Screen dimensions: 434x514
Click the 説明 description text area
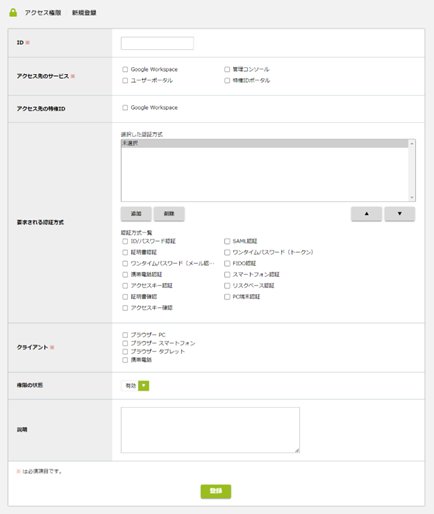click(210, 430)
